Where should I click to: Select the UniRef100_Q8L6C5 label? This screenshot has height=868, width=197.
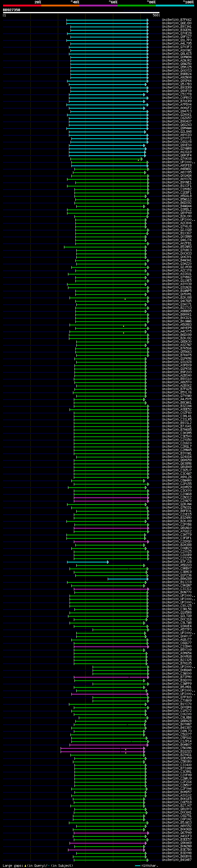(x=177, y=54)
